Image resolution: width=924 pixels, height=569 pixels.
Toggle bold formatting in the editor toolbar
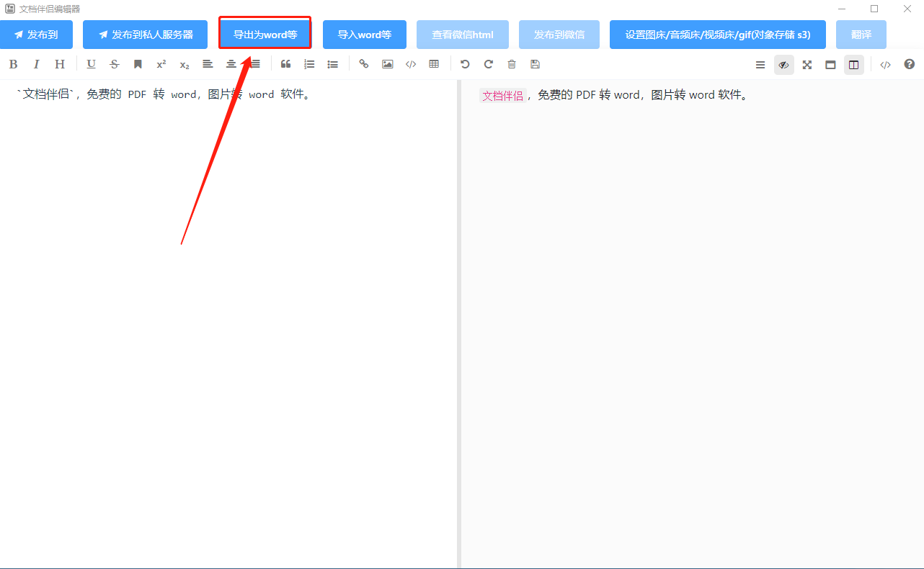[x=13, y=64]
